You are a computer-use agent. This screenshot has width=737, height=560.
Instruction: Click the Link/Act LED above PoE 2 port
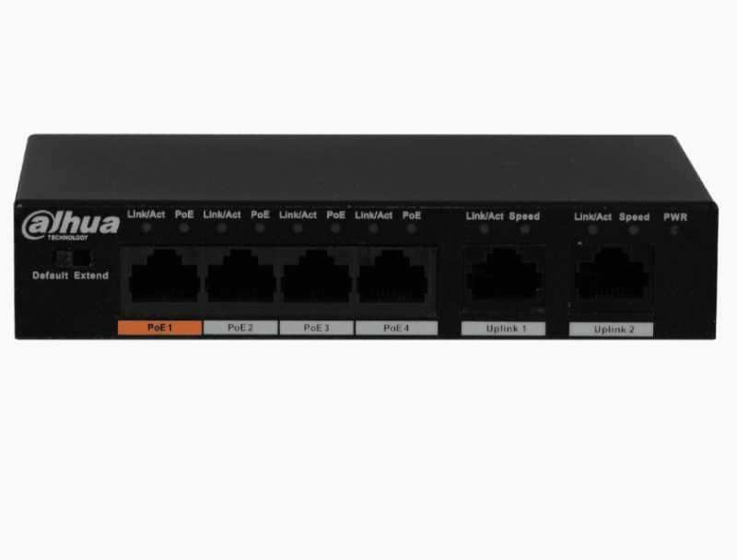222,227
